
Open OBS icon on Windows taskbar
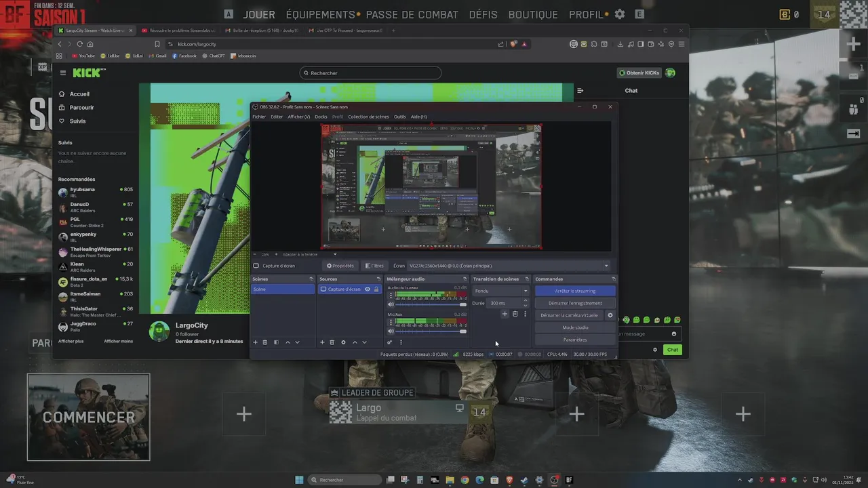point(555,480)
